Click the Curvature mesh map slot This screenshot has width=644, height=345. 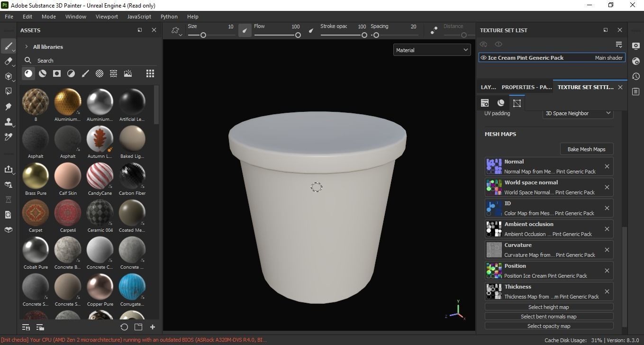coord(549,250)
